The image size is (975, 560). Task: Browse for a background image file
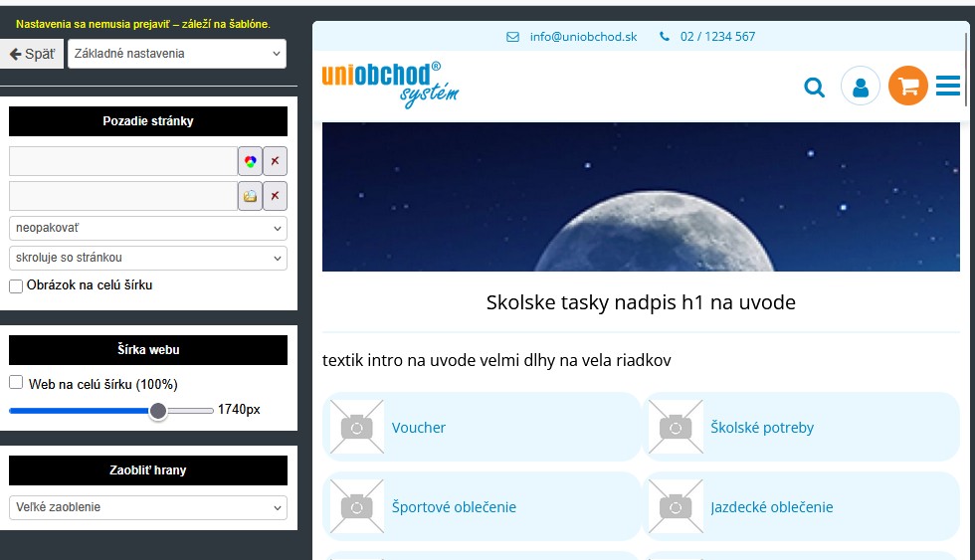point(250,196)
